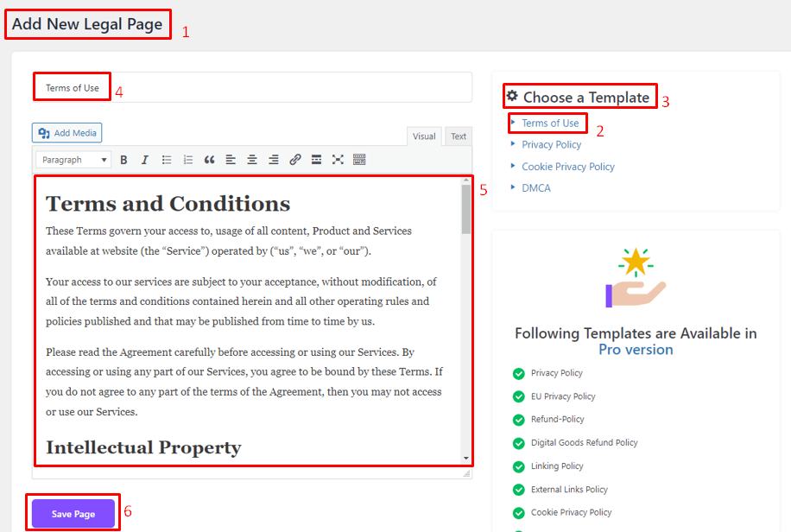This screenshot has width=791, height=532.
Task: Click the Add Media button
Action: pos(67,133)
